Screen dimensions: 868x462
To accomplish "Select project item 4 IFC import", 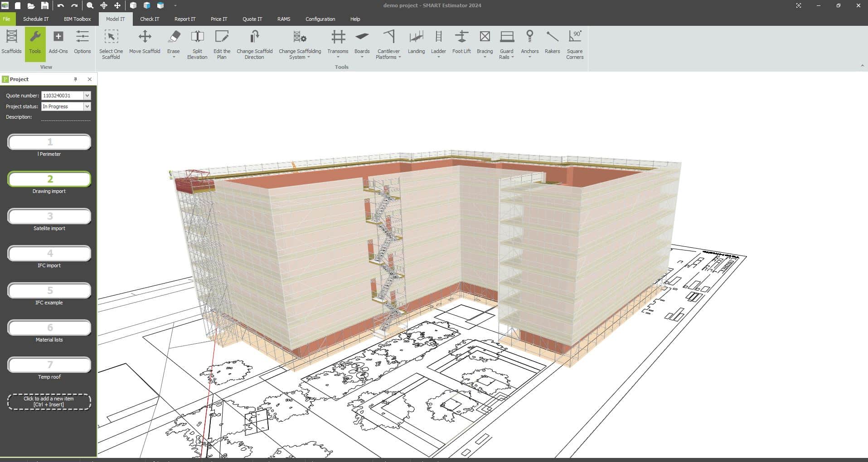I will click(x=49, y=254).
